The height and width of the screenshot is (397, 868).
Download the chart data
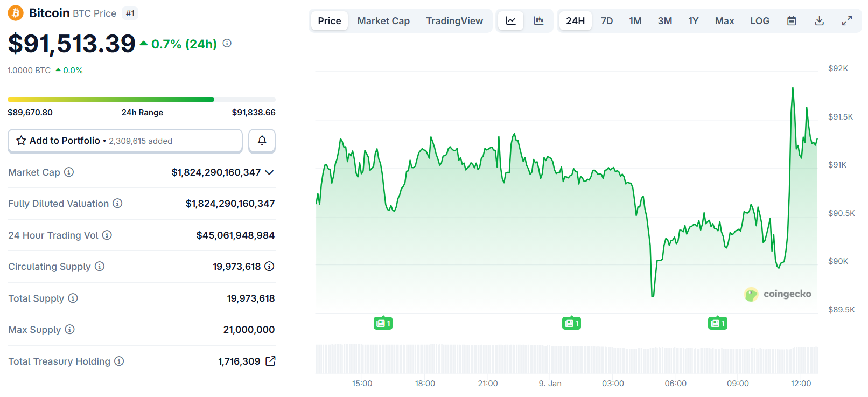coord(819,21)
